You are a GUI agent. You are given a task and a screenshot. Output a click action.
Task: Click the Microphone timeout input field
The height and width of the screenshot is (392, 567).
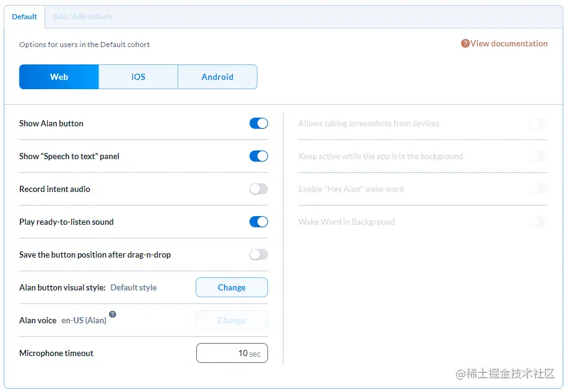pyautogui.click(x=232, y=353)
